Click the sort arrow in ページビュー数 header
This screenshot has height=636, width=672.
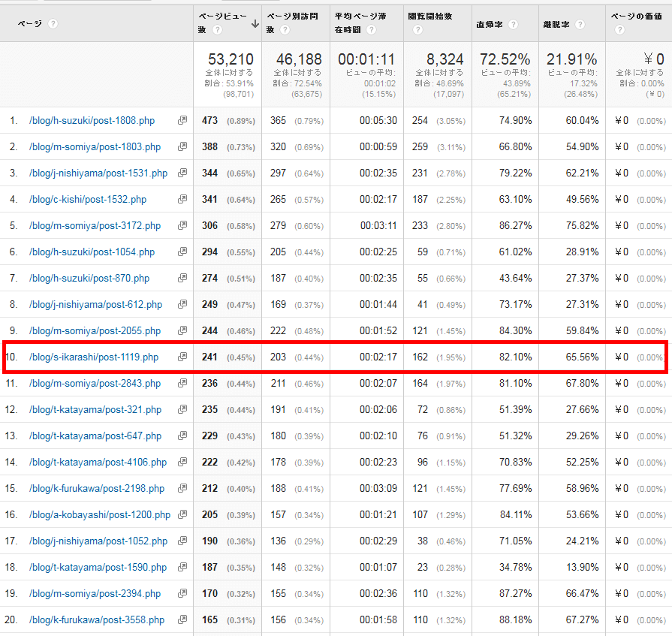point(255,24)
